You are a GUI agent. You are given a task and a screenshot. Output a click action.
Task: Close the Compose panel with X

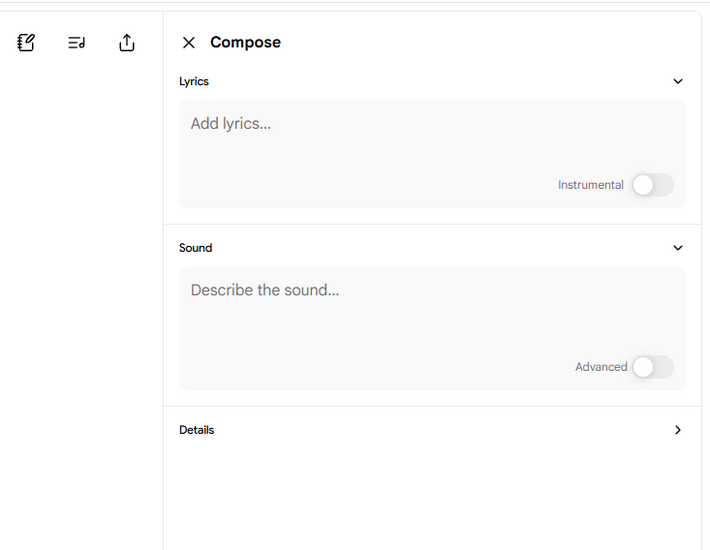(189, 43)
